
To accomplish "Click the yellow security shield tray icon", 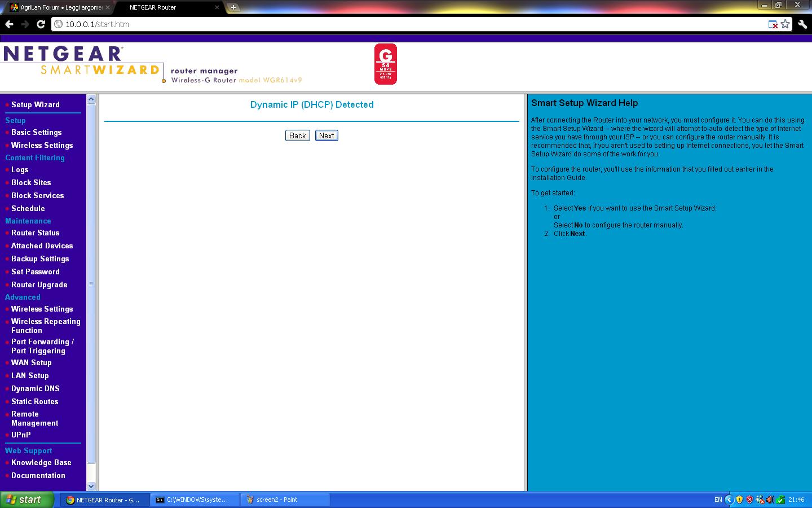I will 739,500.
